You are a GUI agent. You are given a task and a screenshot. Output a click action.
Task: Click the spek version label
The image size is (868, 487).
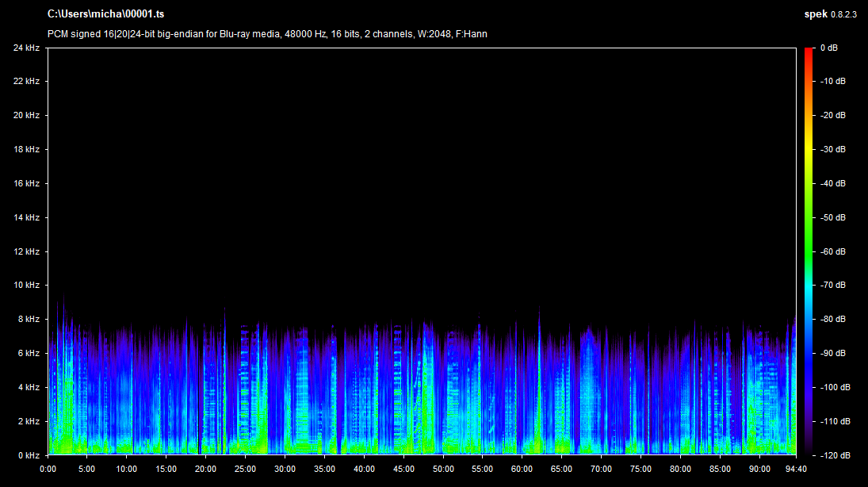830,14
